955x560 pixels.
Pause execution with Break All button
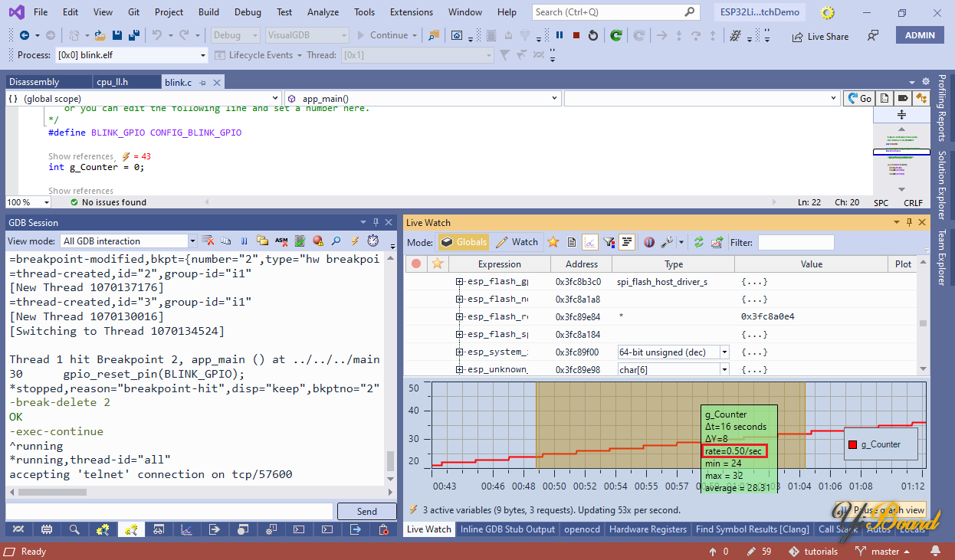560,35
